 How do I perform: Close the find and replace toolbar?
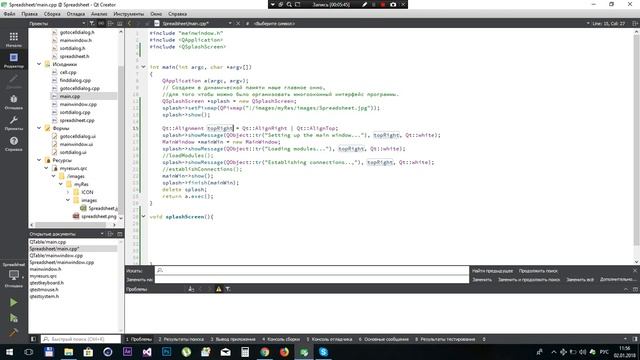coord(635,271)
